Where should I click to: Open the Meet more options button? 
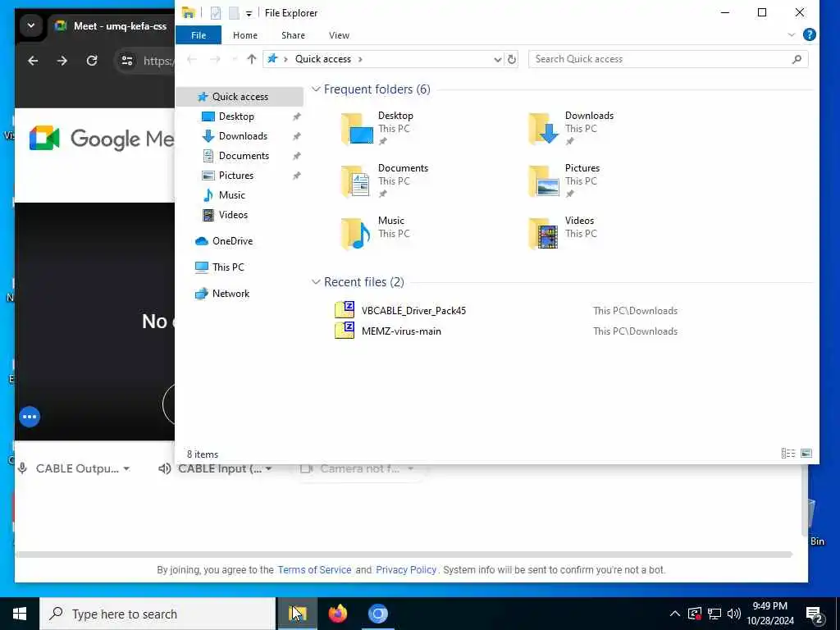pyautogui.click(x=30, y=417)
